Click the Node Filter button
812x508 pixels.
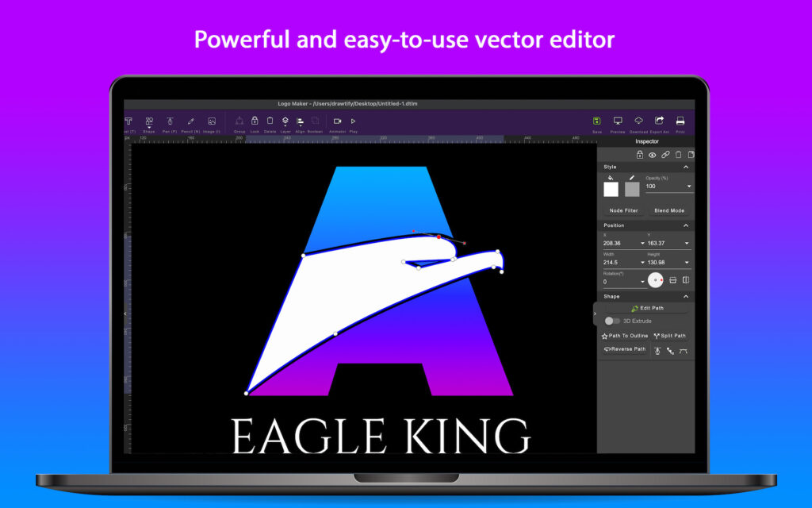point(623,210)
